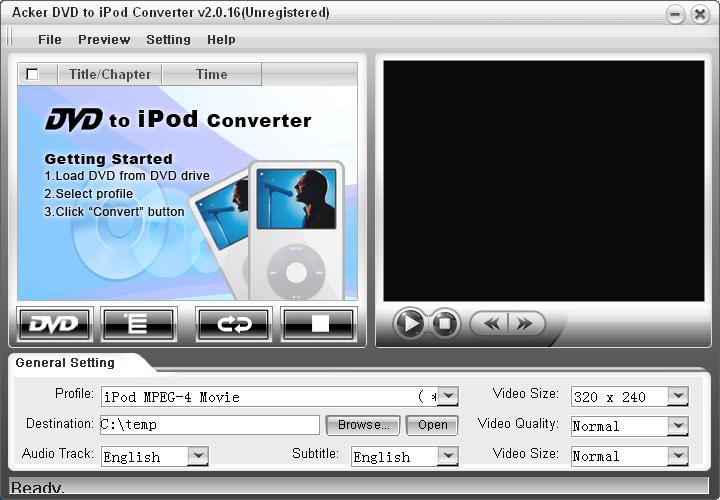Open the Profile dropdown list
Image resolution: width=720 pixels, height=500 pixels.
coord(448,396)
